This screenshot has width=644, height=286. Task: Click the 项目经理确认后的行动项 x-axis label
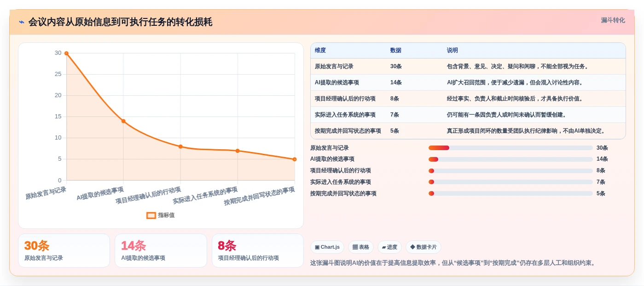click(x=148, y=195)
